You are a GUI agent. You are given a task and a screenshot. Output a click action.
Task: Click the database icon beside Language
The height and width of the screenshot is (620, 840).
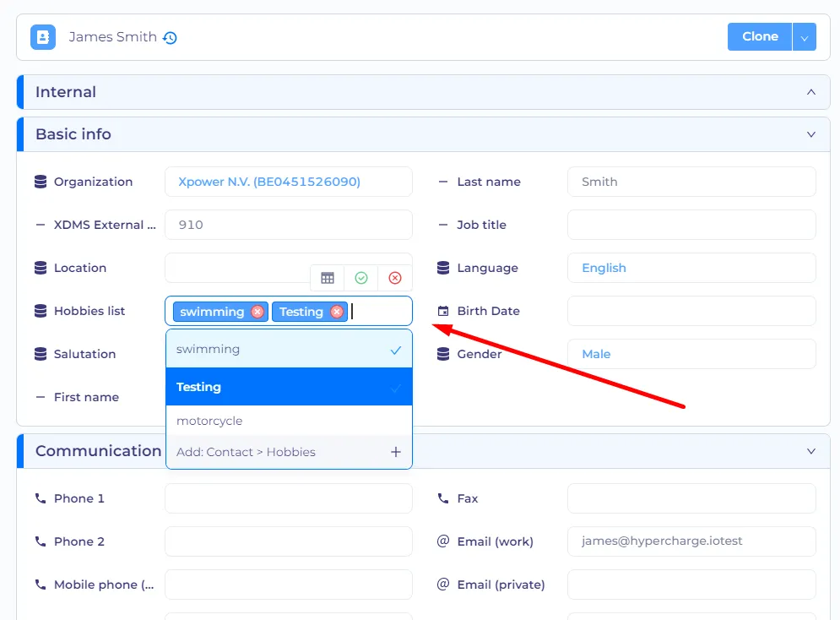[443, 268]
